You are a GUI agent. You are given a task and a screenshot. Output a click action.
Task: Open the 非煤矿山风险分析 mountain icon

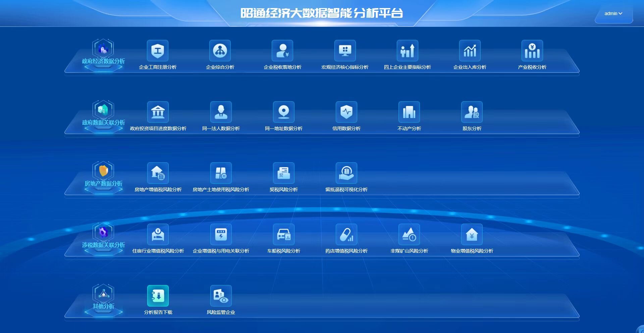coord(409,234)
